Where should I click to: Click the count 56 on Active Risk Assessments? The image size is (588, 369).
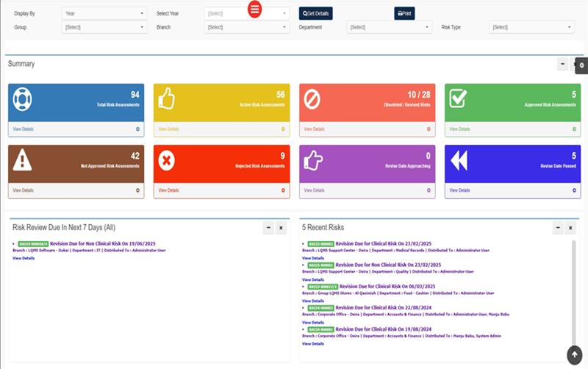(281, 95)
